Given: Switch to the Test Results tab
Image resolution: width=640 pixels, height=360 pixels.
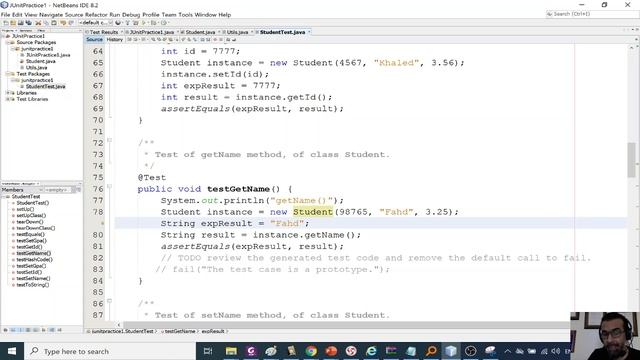Looking at the screenshot, I should pos(104,32).
